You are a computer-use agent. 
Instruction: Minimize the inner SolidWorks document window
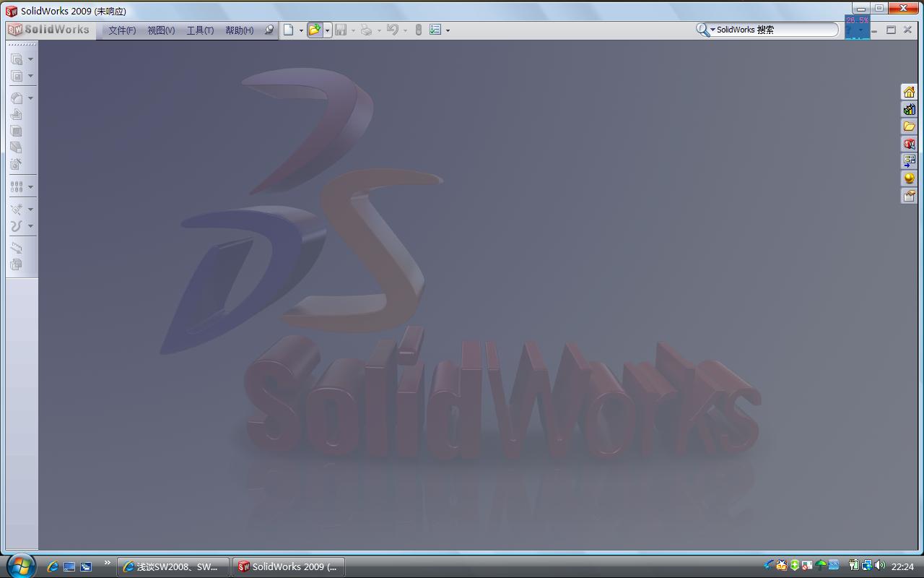point(874,30)
